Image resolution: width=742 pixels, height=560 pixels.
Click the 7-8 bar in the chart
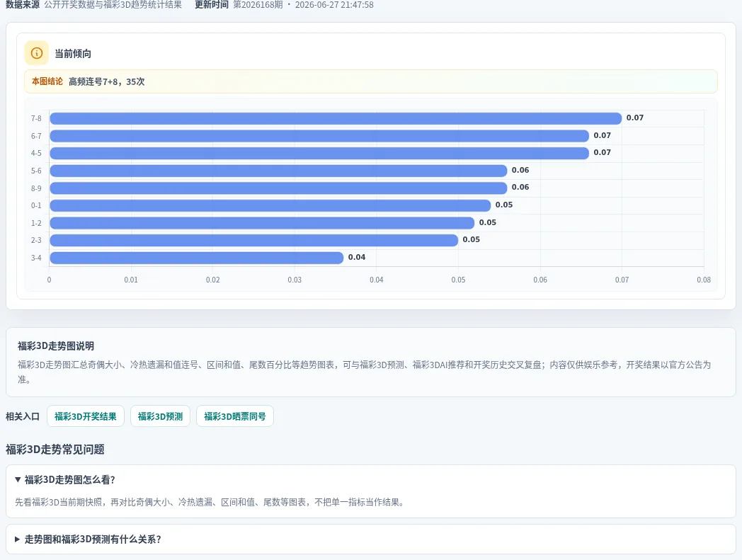336,118
